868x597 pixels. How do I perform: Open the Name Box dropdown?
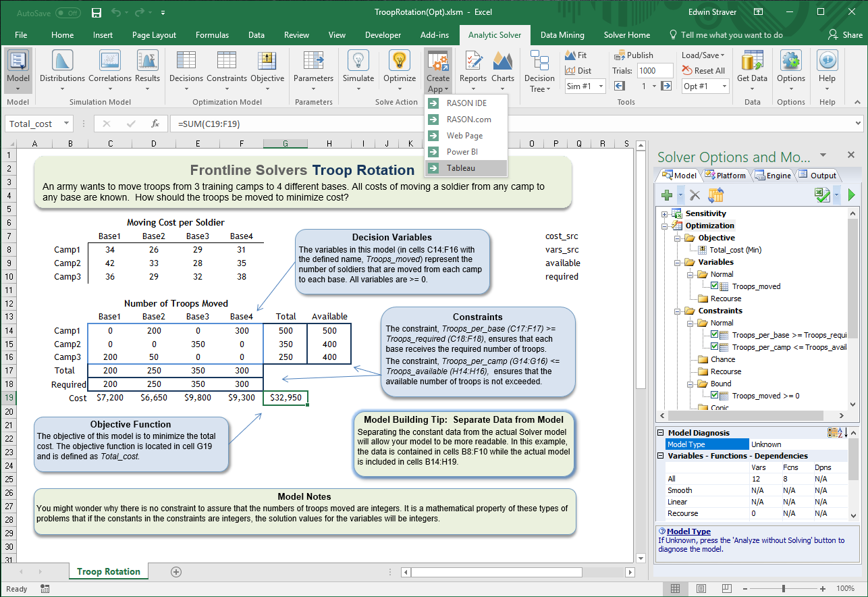click(66, 124)
